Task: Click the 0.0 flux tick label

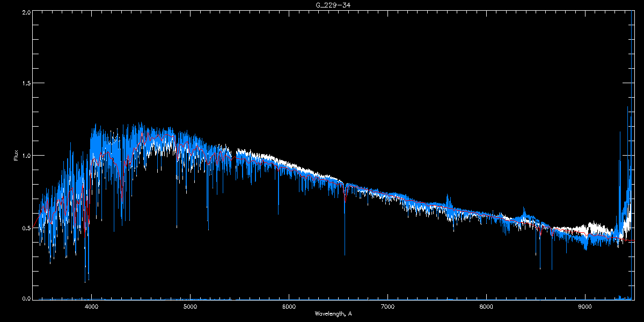Action: [x=26, y=298]
